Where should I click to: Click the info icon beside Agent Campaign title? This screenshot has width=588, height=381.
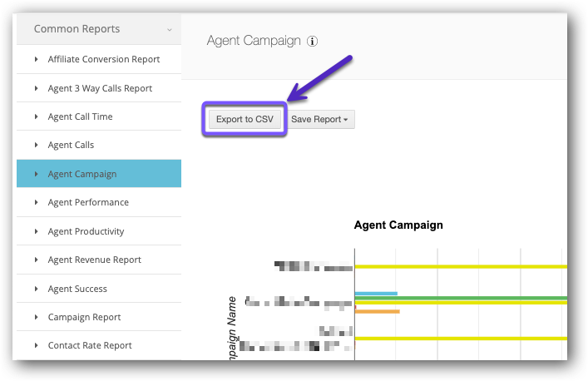point(312,41)
